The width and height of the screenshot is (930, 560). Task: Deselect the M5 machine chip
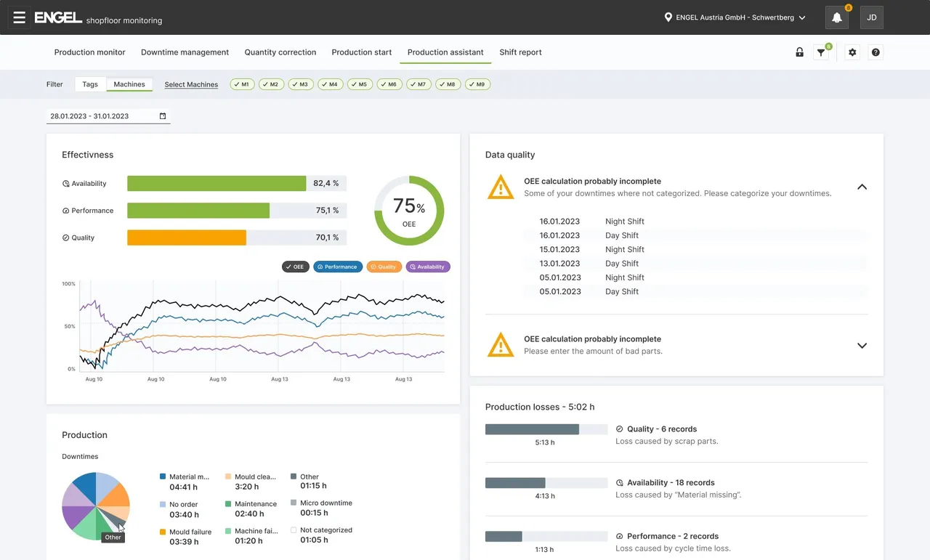pos(359,84)
